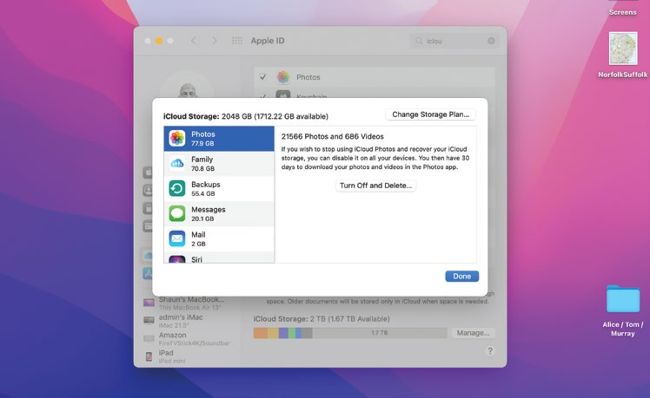Click the Done button
Viewport: 650px width, 398px height.
pyautogui.click(x=462, y=276)
